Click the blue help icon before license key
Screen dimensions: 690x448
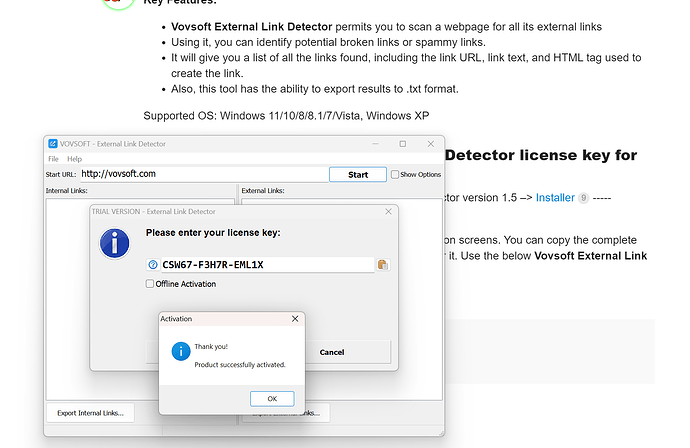click(153, 265)
